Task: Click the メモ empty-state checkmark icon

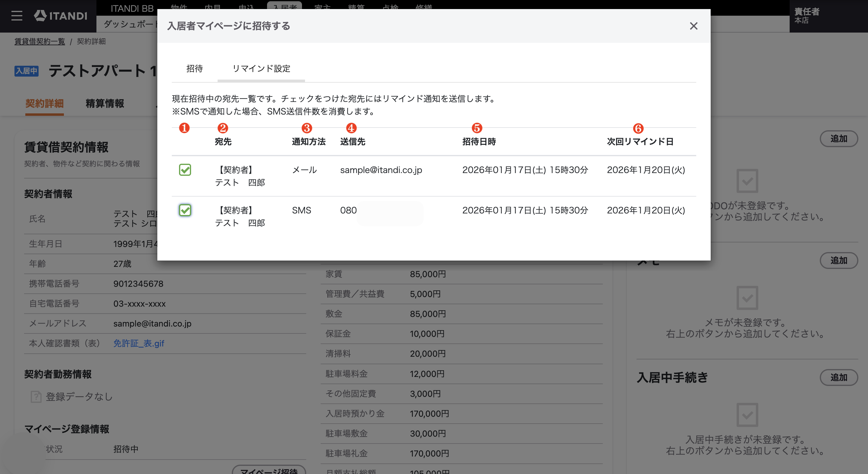Action: [747, 298]
